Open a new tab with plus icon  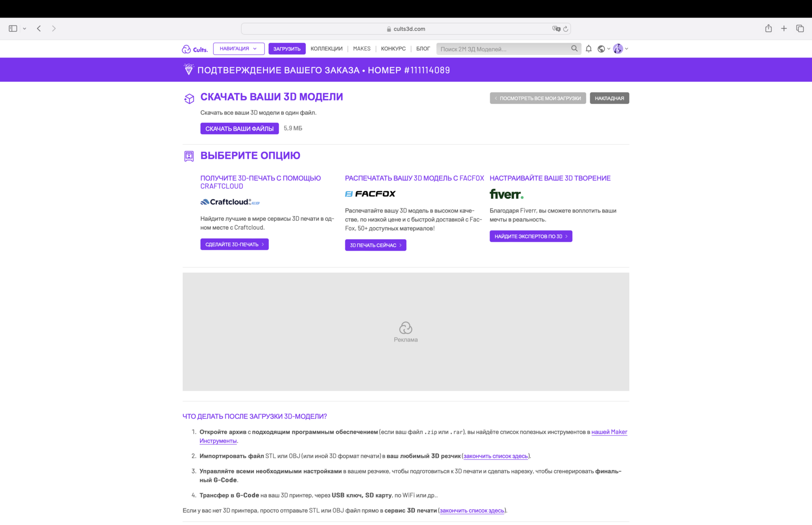coord(784,28)
